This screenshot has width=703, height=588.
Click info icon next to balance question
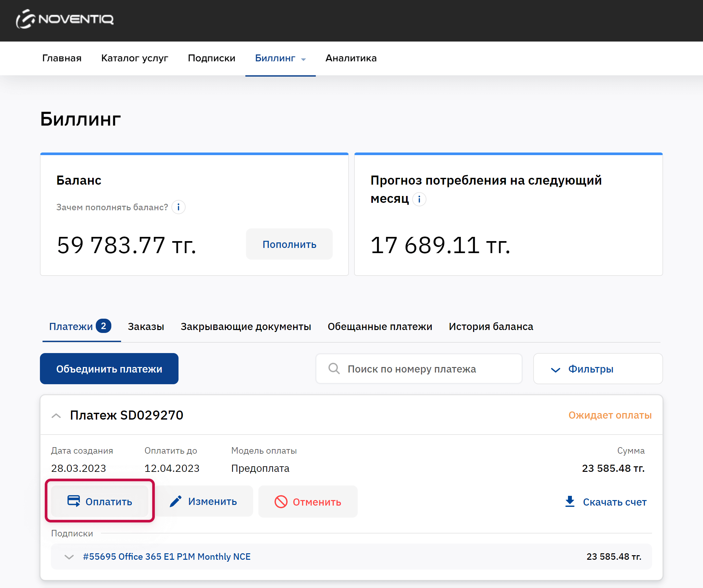tap(179, 207)
